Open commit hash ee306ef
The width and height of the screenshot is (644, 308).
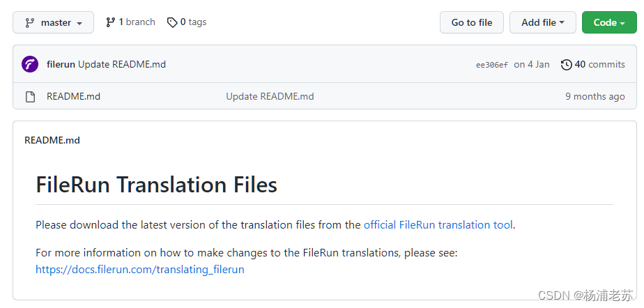(x=491, y=65)
